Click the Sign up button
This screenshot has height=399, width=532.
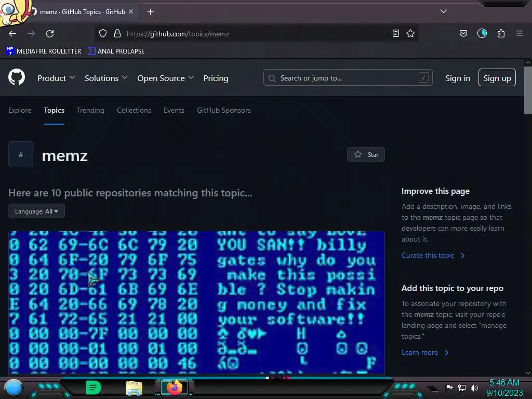[497, 78]
